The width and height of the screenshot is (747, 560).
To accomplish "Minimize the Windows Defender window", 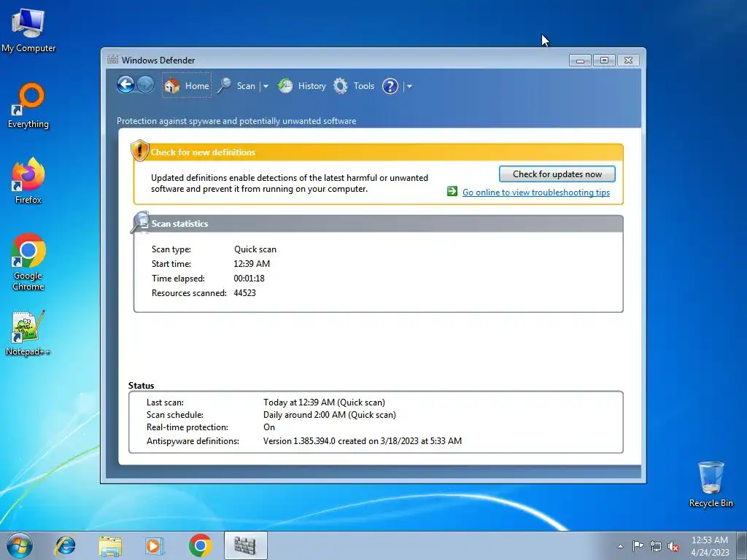I will click(x=580, y=61).
